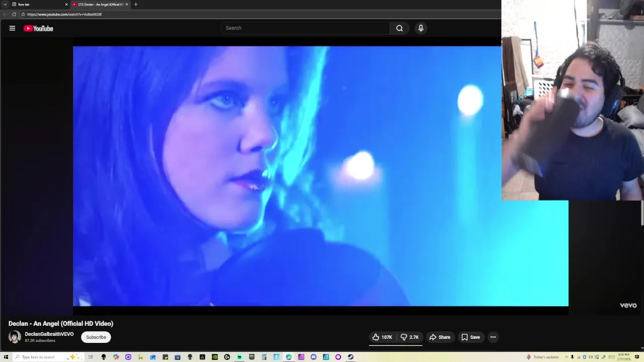Viewport: 644px width, 362px height.
Task: Open Outlook from the taskbar
Action: pyautogui.click(x=153, y=357)
